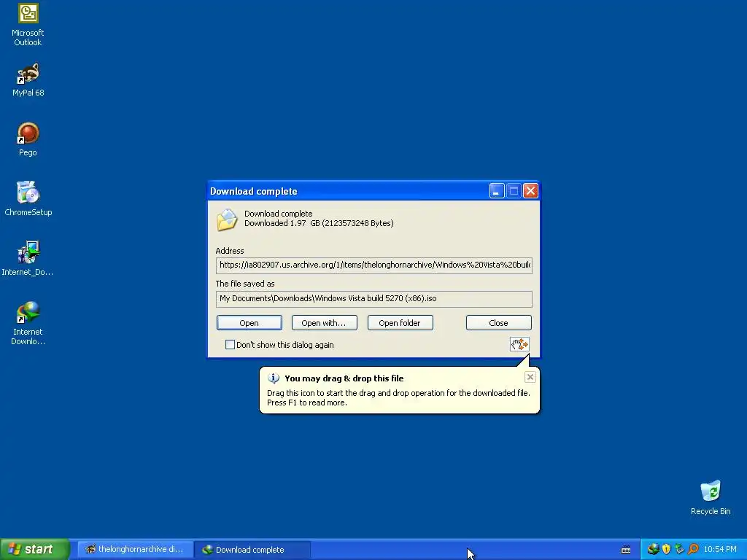
Task: Select Download complete taskbar button
Action: click(x=252, y=550)
